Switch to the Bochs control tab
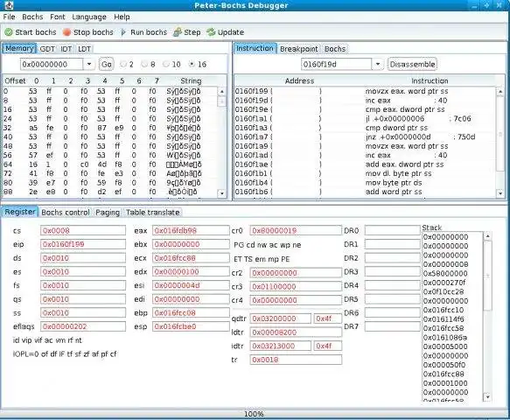This screenshot has width=510, height=420. pyautogui.click(x=66, y=213)
